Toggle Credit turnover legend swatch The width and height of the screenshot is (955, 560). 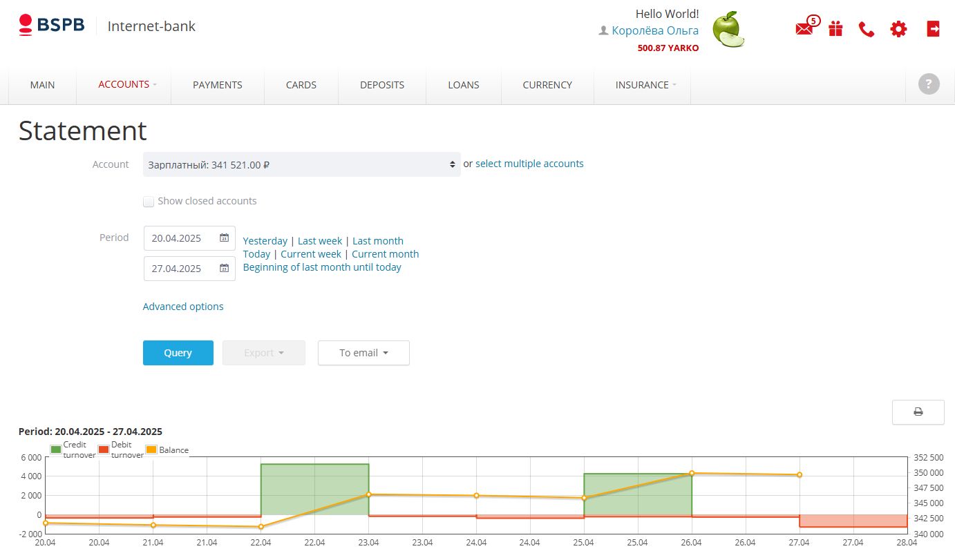(56, 450)
